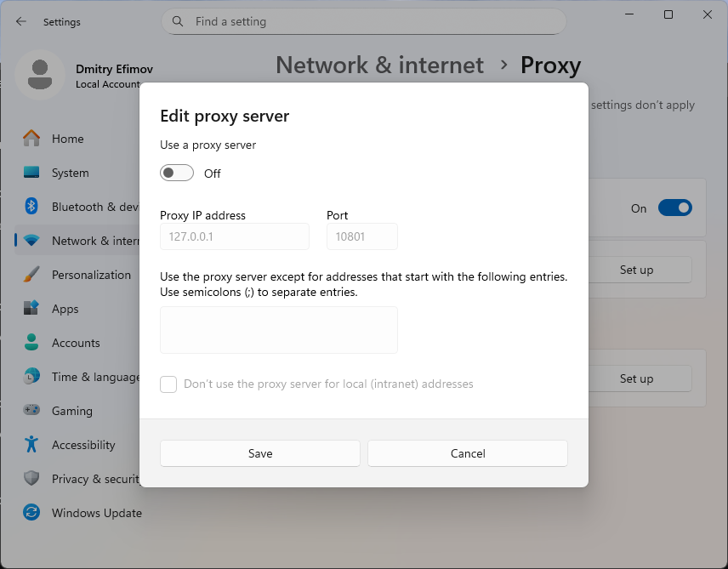Click the proxy exceptions text box

coord(279,330)
